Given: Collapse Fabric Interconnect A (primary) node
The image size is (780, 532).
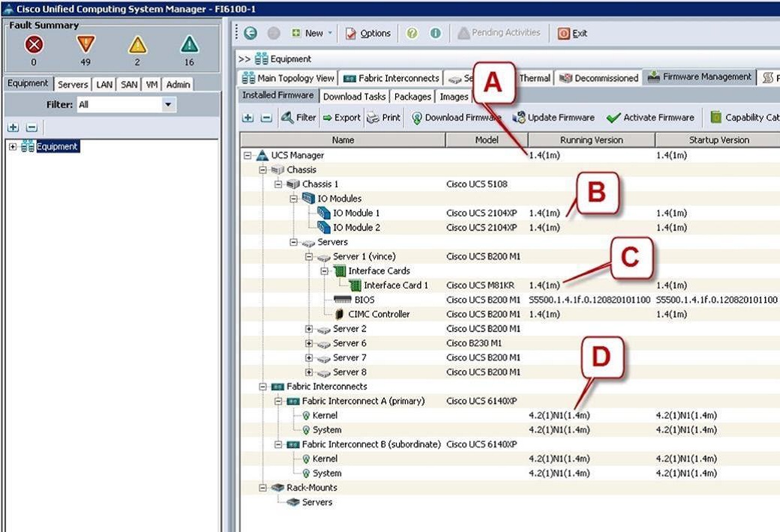Looking at the screenshot, I should 278,401.
